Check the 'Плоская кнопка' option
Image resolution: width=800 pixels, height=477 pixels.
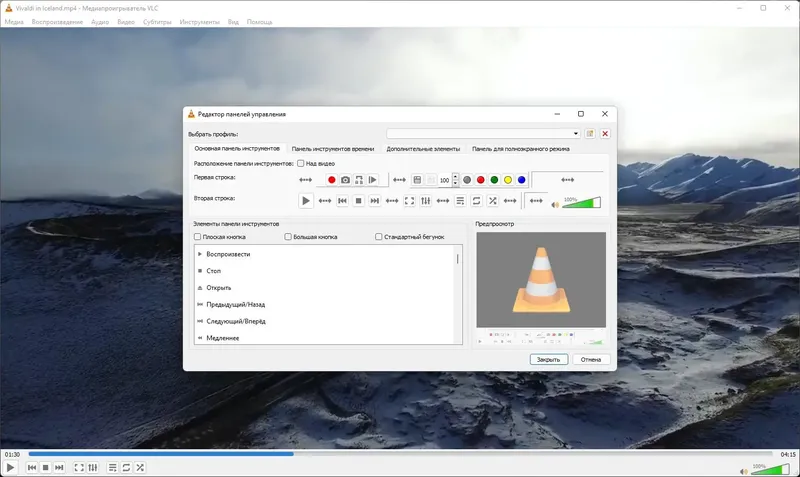tap(197, 237)
